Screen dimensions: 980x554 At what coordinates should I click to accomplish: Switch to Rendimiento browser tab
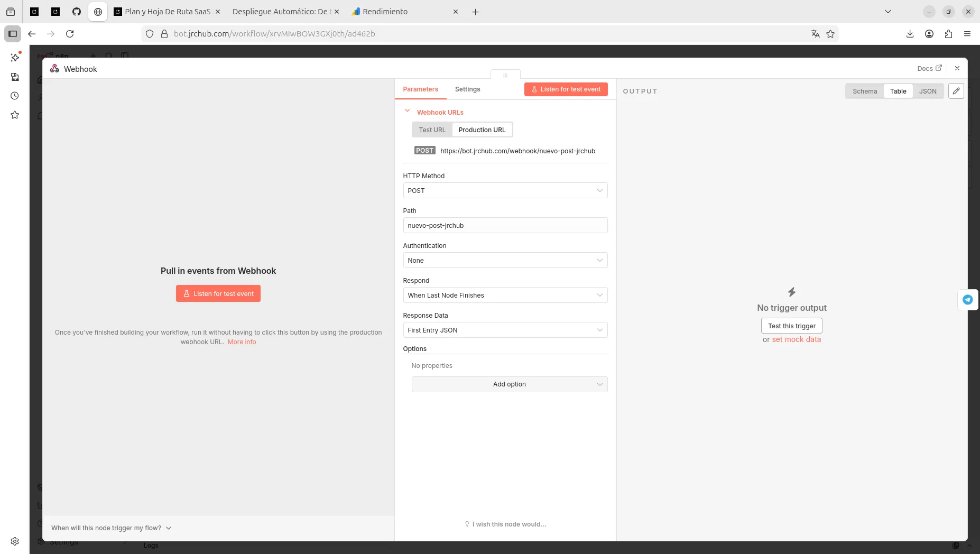click(x=404, y=12)
